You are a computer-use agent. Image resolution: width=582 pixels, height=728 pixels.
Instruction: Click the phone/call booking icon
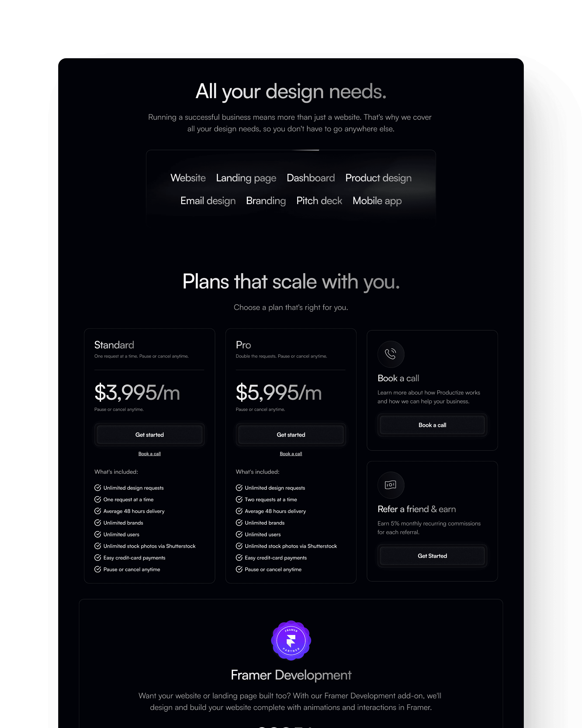tap(390, 353)
